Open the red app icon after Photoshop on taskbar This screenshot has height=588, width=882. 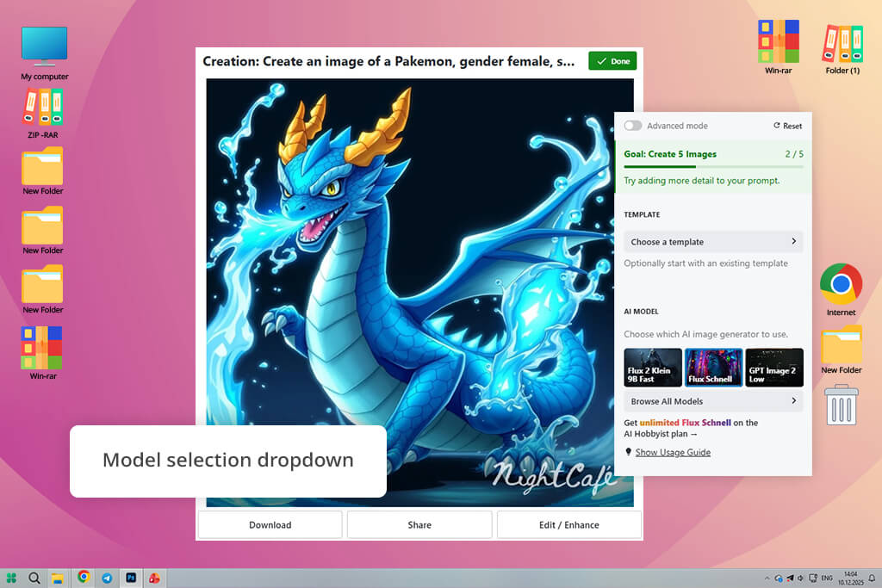[154, 578]
